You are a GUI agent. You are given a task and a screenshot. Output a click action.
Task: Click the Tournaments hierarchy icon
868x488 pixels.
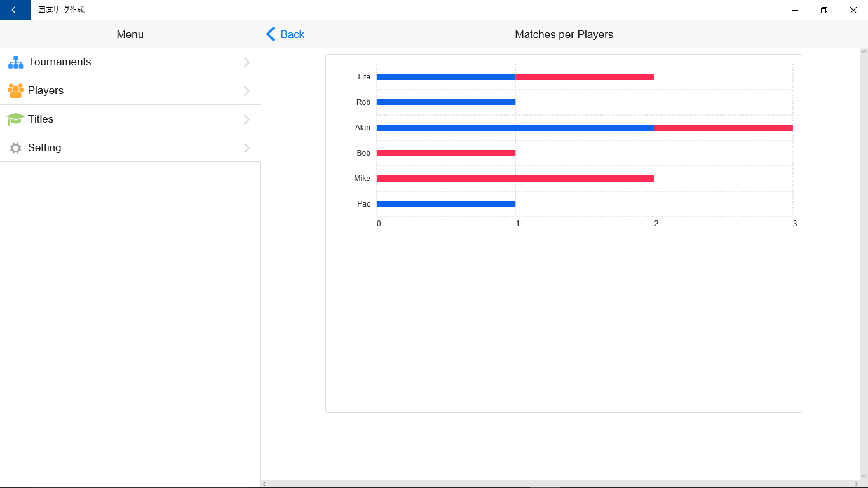pos(16,62)
